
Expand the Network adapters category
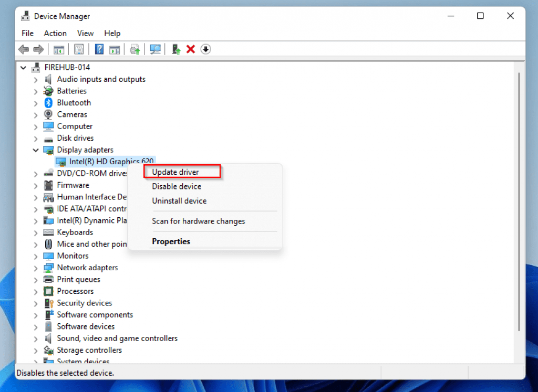coord(36,268)
